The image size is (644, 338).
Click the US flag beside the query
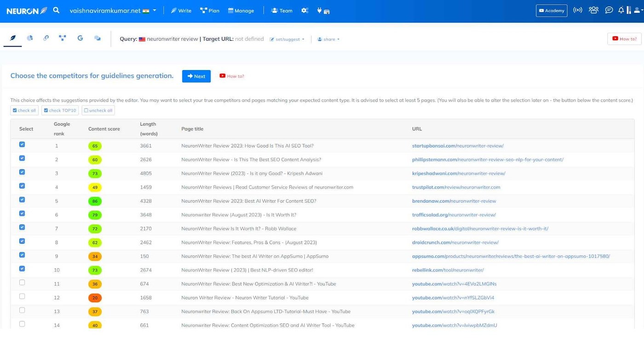[x=142, y=39]
